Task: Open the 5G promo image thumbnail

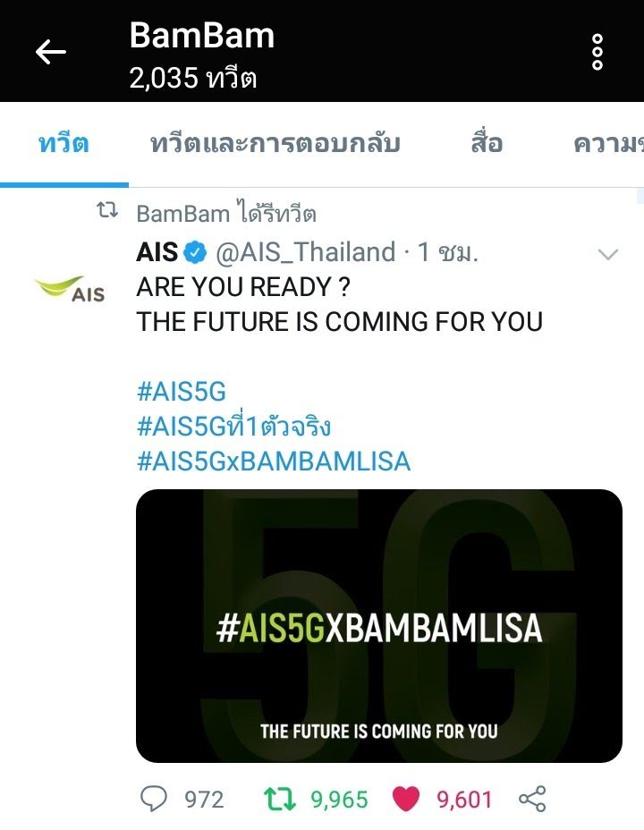Action: point(379,626)
